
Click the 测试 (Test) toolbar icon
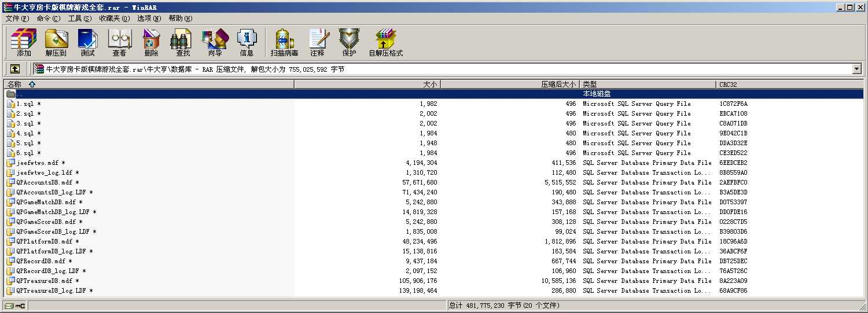(x=87, y=42)
